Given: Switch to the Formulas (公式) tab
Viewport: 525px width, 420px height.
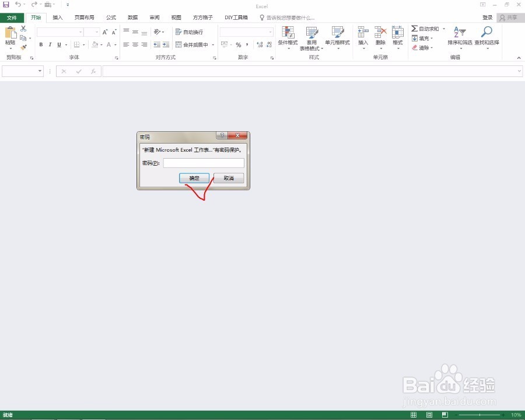Looking at the screenshot, I should pyautogui.click(x=111, y=17).
